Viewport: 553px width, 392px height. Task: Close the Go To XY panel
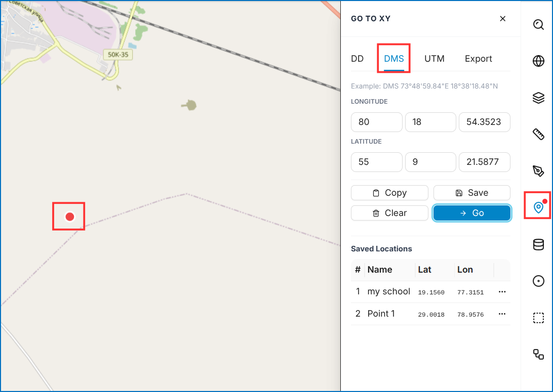coord(502,19)
